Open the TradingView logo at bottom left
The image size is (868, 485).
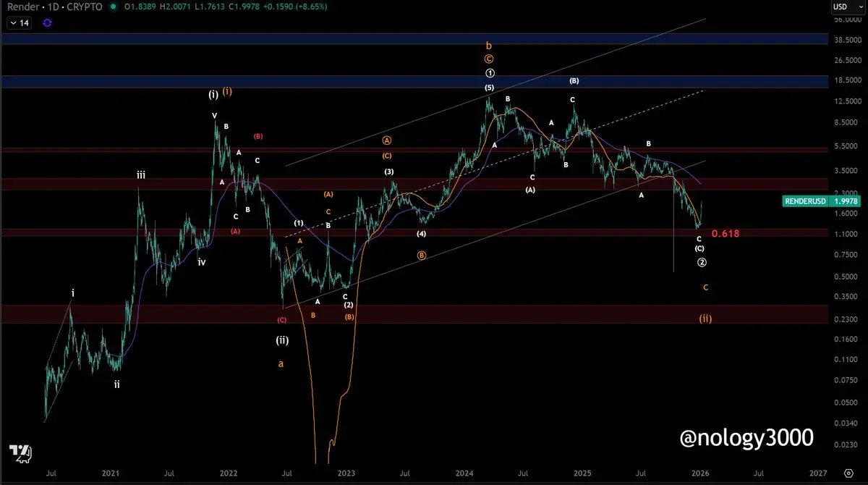pyautogui.click(x=20, y=453)
